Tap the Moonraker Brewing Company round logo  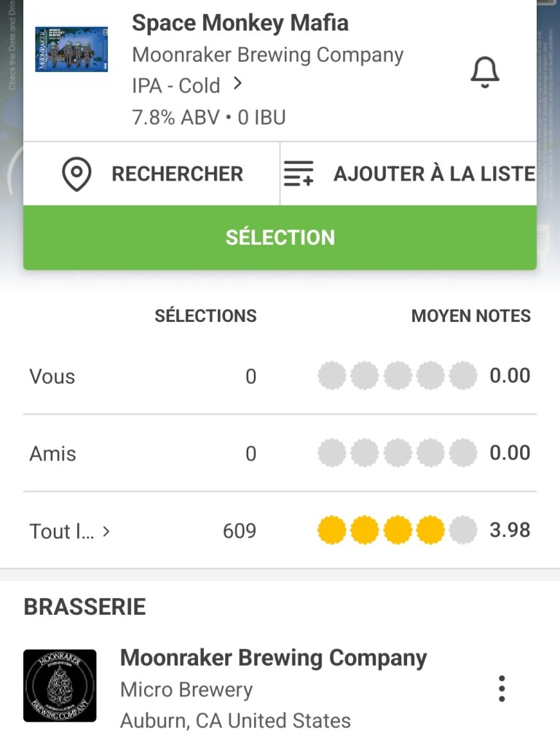click(60, 686)
